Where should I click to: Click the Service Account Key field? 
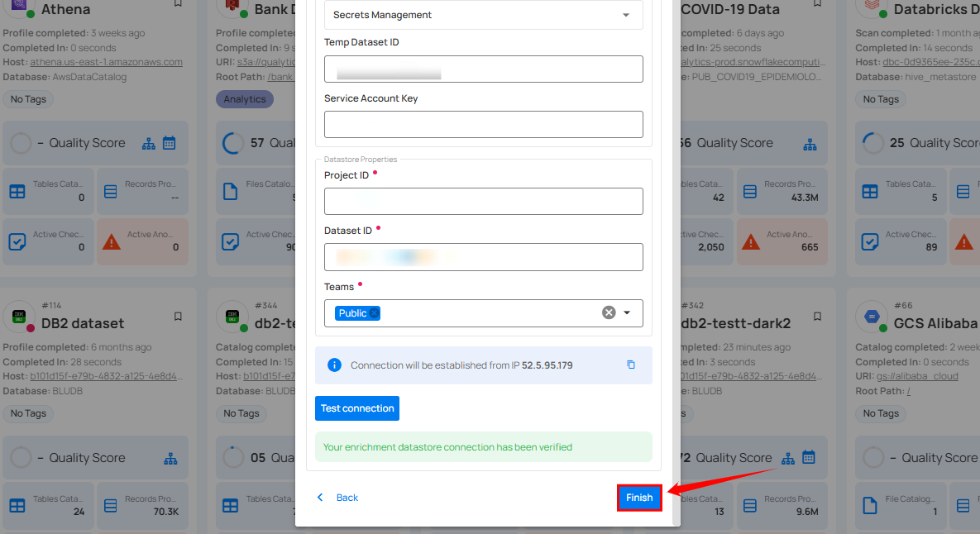pos(484,125)
